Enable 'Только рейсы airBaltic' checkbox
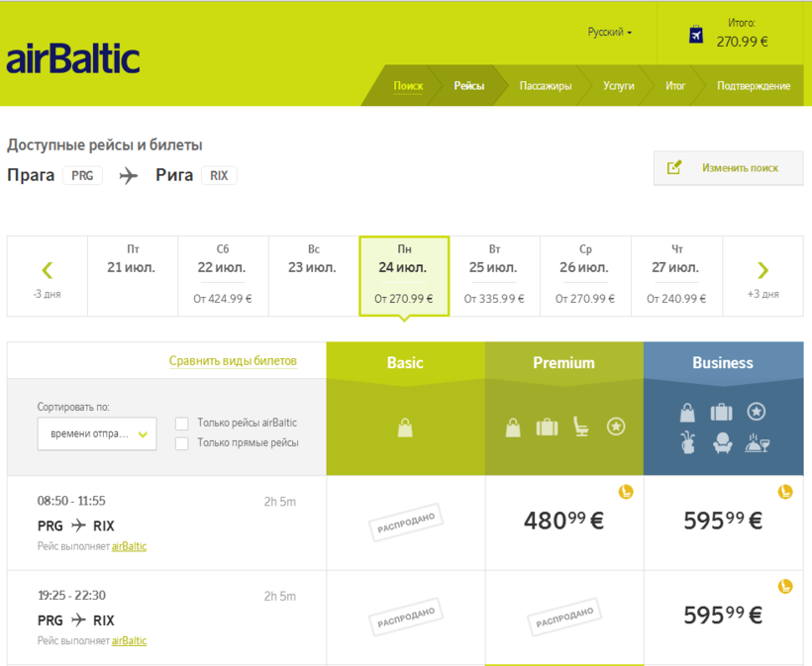Viewport: 812px width, 666px height. [x=182, y=424]
